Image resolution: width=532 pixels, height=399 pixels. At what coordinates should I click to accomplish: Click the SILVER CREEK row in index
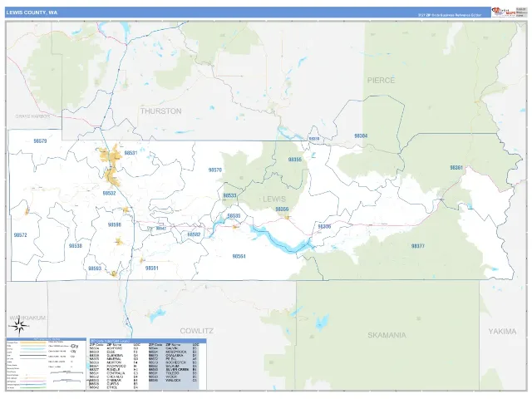[174, 370]
